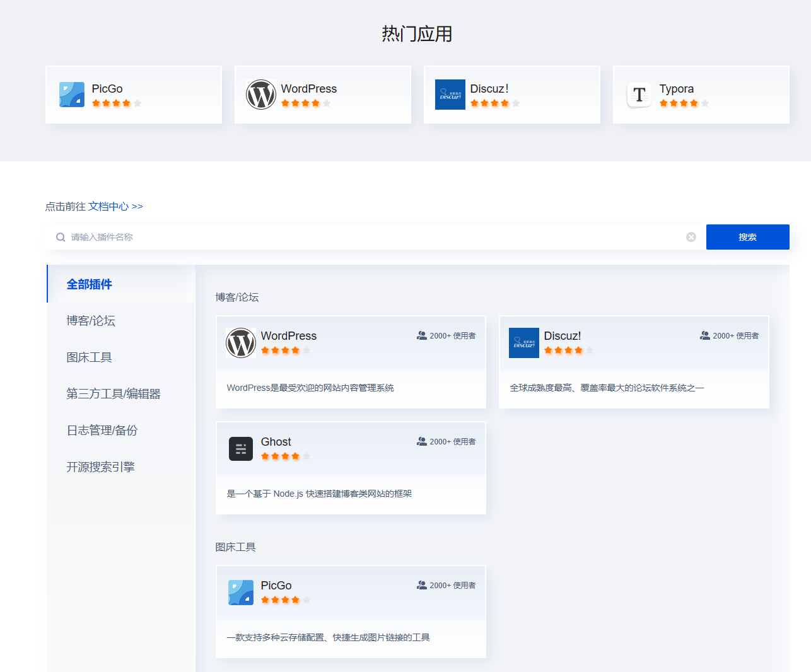Click the Discuz! description 全球成熟度最高 text
Viewport: 811px width, 672px height.
tap(607, 388)
